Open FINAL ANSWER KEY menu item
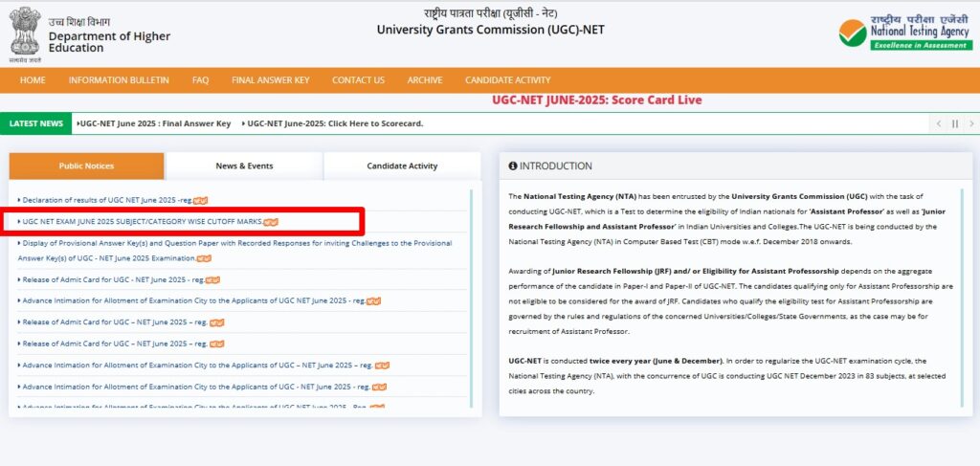 (271, 80)
